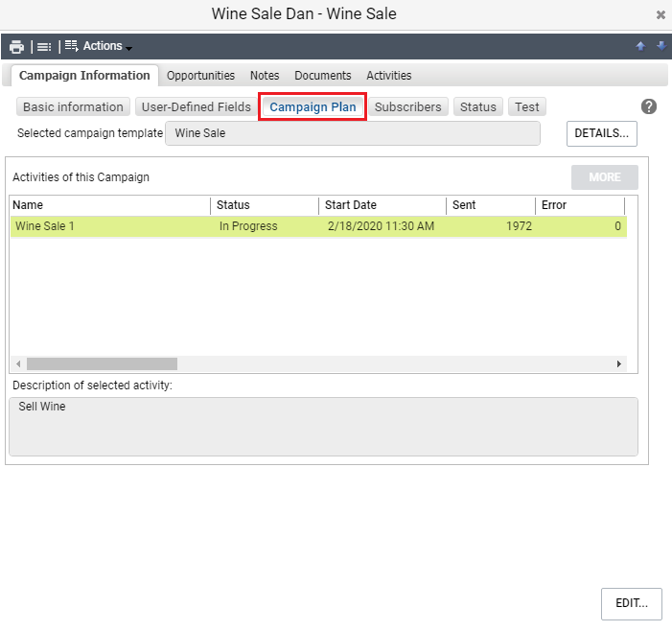Sort by the Status column header
This screenshot has height=631, width=672.
pos(265,205)
